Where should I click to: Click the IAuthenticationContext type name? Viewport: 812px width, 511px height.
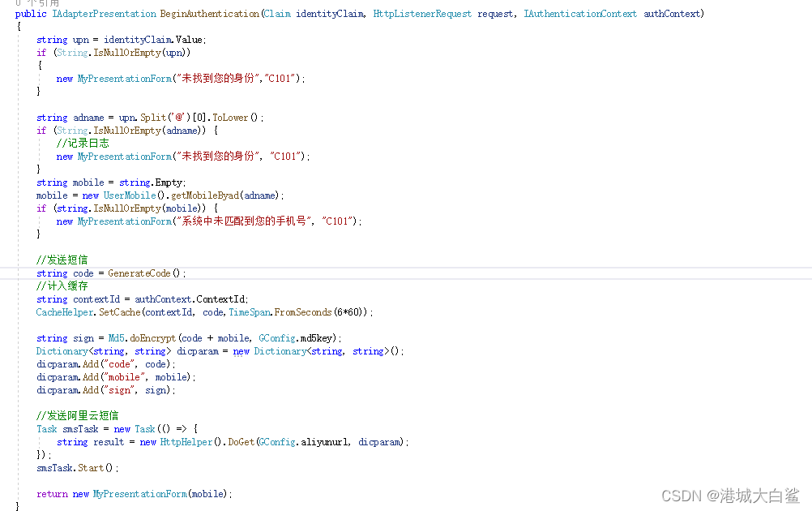pos(580,14)
